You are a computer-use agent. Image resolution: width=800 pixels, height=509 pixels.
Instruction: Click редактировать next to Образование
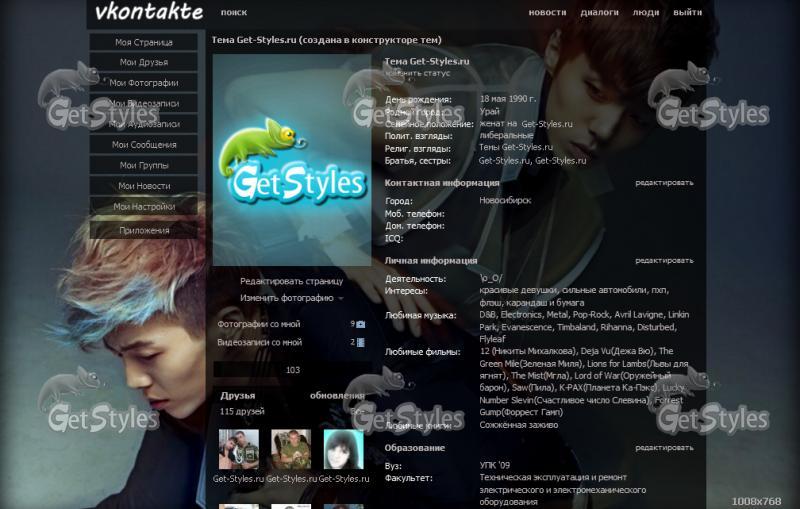(664, 448)
